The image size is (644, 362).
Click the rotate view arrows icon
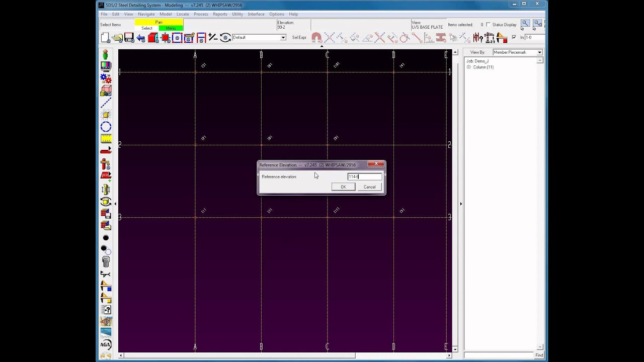pyautogui.click(x=225, y=38)
